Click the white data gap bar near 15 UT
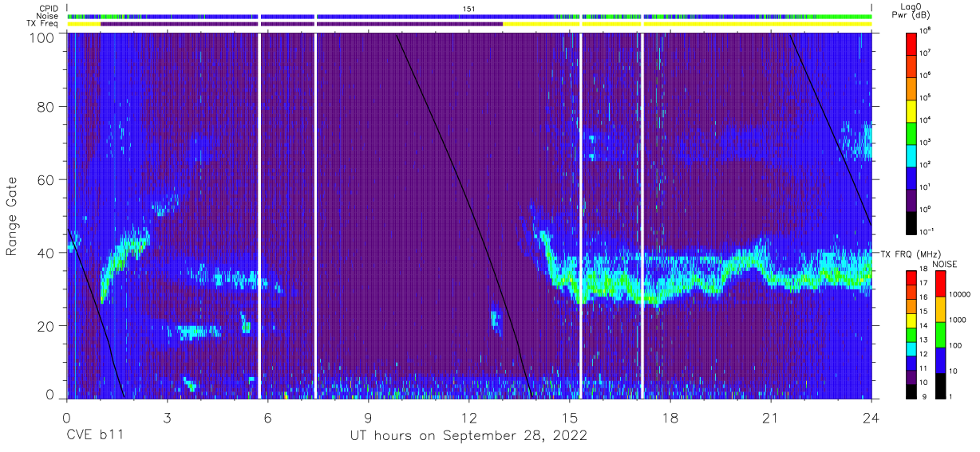Viewport: 980px width, 452px height. click(581, 216)
